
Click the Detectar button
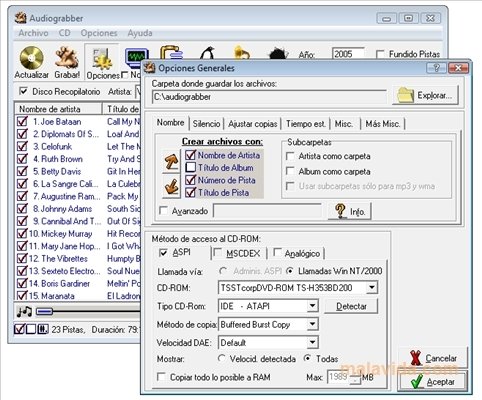(x=351, y=306)
